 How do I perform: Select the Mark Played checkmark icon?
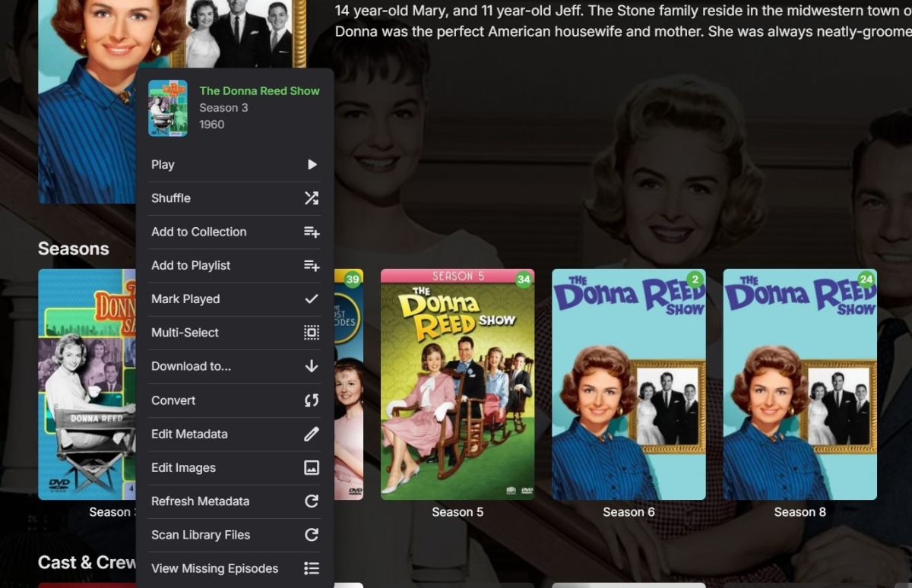[312, 299]
